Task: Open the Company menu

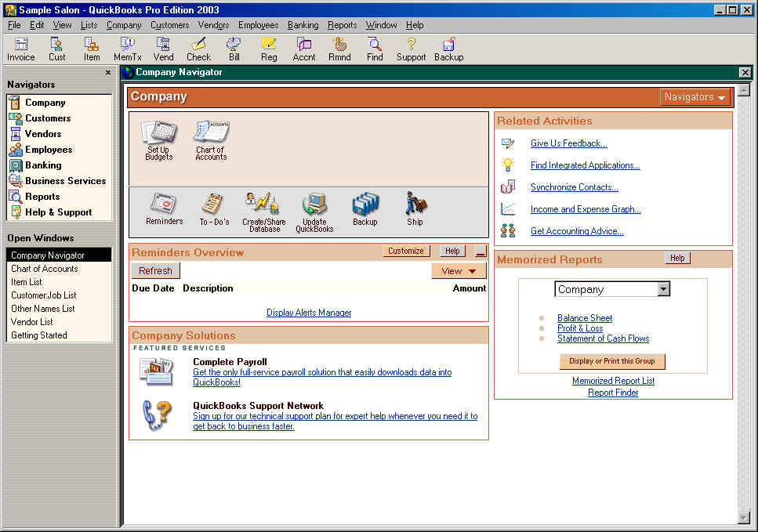Action: click(x=124, y=25)
